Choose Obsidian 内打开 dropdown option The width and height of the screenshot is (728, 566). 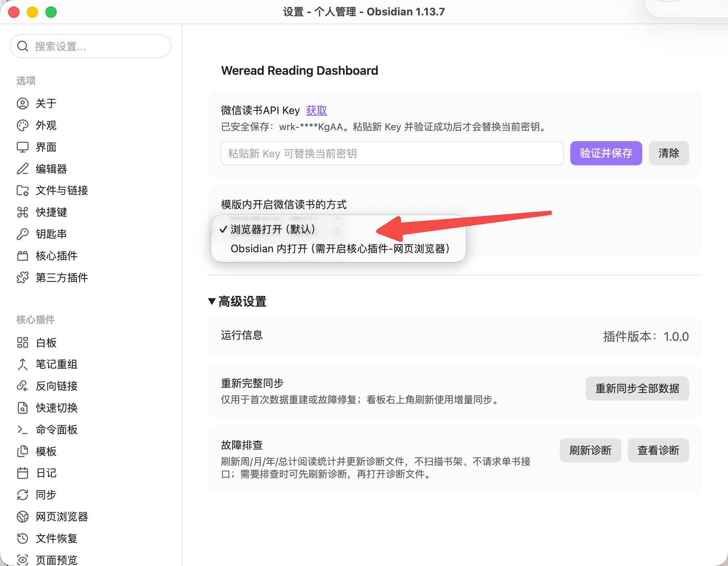(339, 249)
